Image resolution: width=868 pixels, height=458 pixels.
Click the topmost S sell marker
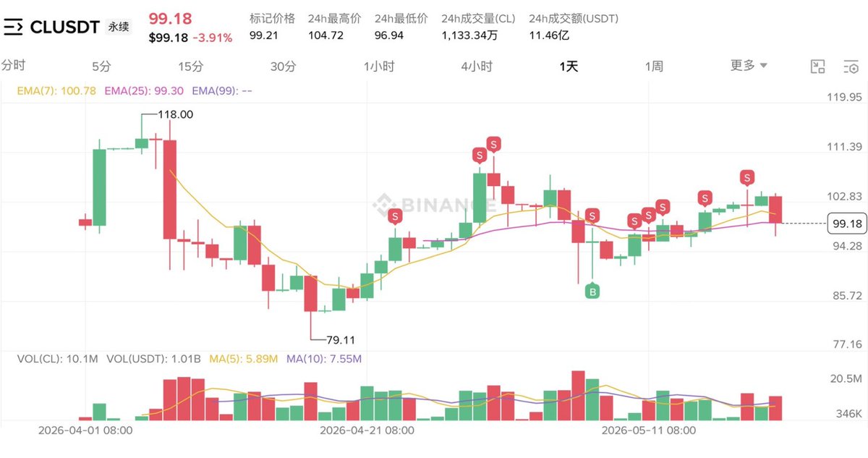point(493,143)
